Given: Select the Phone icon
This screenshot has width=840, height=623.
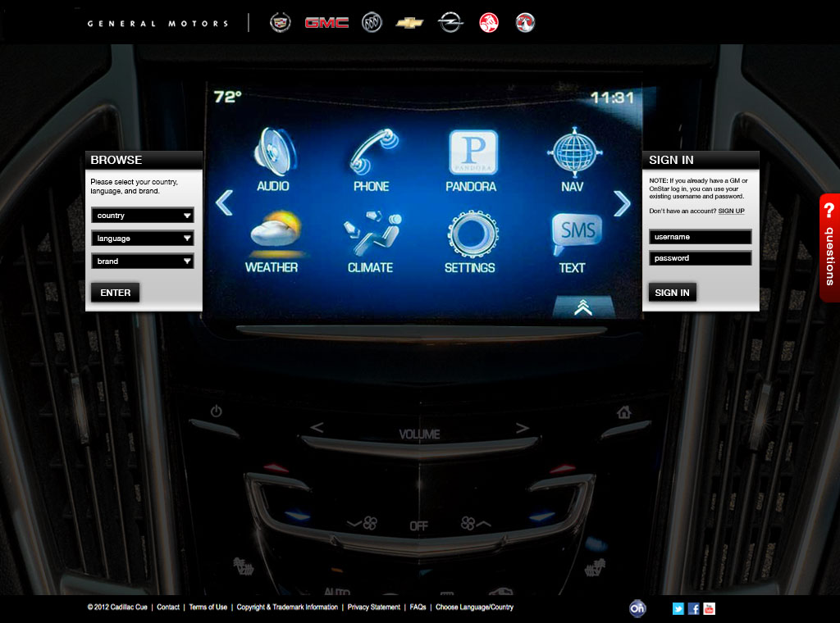Looking at the screenshot, I should 372,152.
